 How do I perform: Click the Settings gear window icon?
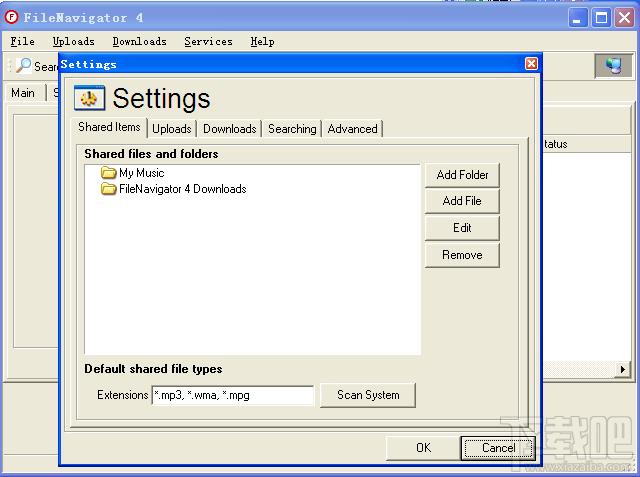pyautogui.click(x=90, y=98)
